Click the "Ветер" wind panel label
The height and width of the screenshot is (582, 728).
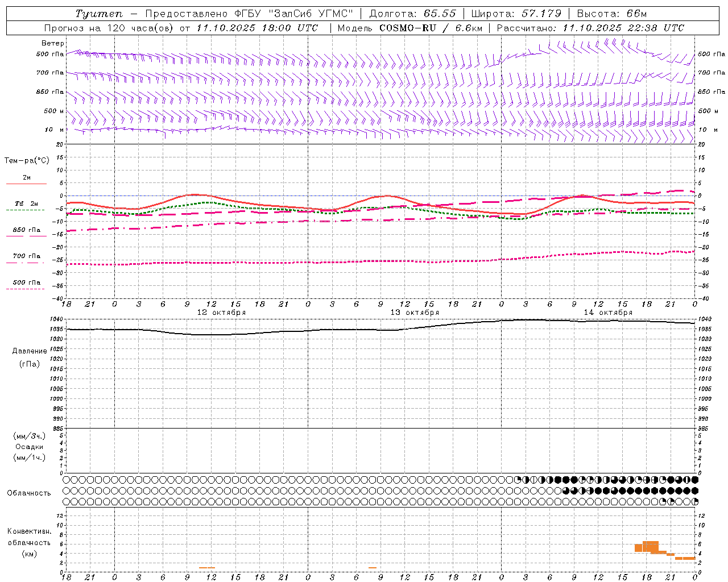(x=53, y=43)
